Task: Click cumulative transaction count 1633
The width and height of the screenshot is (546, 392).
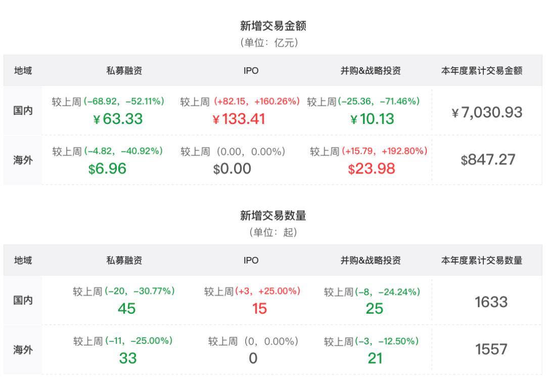Action: point(491,302)
